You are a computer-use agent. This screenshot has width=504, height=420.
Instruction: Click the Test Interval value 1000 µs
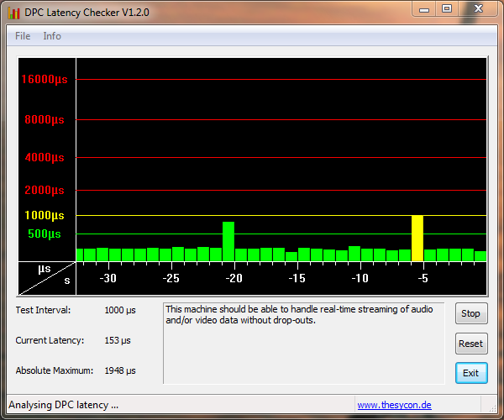coord(120,311)
